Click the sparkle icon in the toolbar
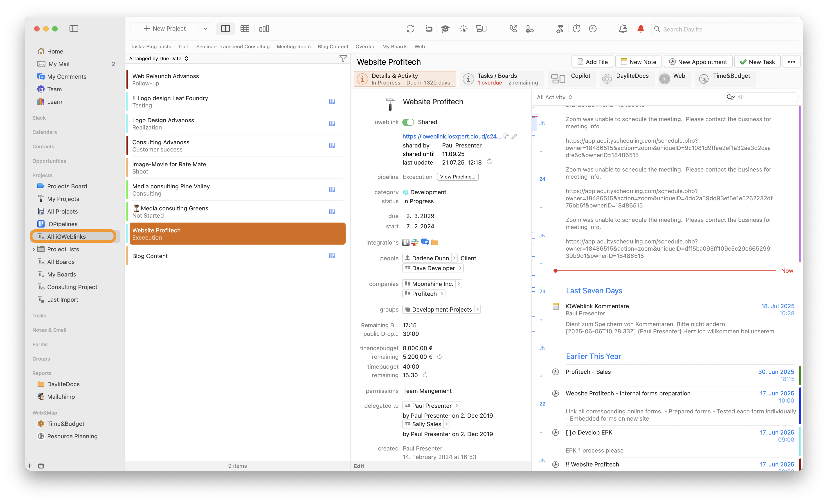828x504 pixels. coord(463,29)
